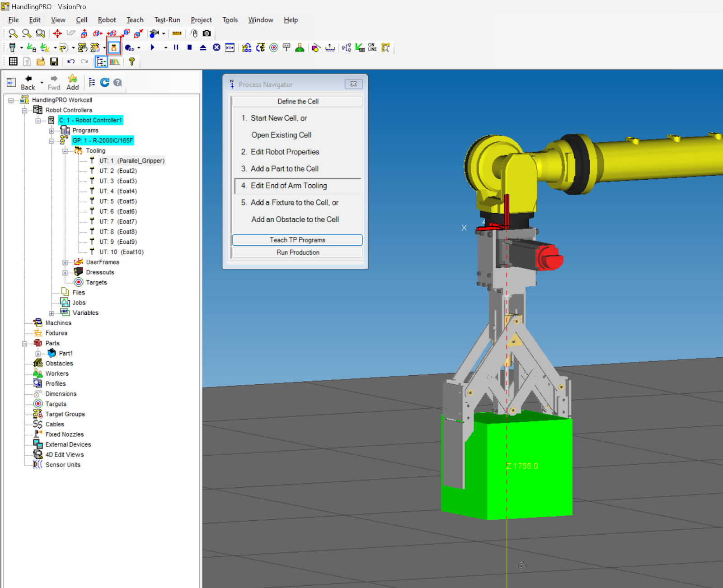This screenshot has height=588, width=723.
Task: Stop the simulation with the square button
Action: 190,47
